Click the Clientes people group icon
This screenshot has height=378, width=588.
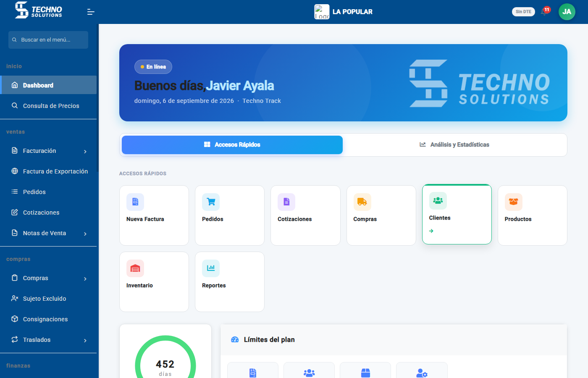438,201
